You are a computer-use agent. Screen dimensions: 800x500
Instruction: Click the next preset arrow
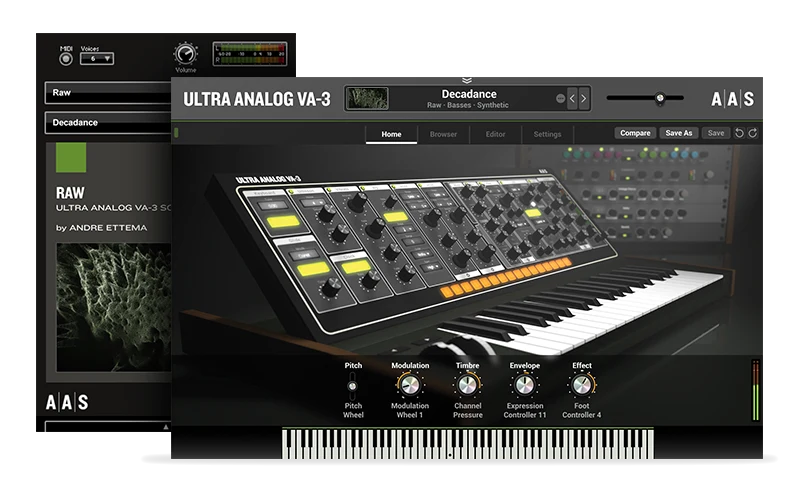tap(584, 99)
